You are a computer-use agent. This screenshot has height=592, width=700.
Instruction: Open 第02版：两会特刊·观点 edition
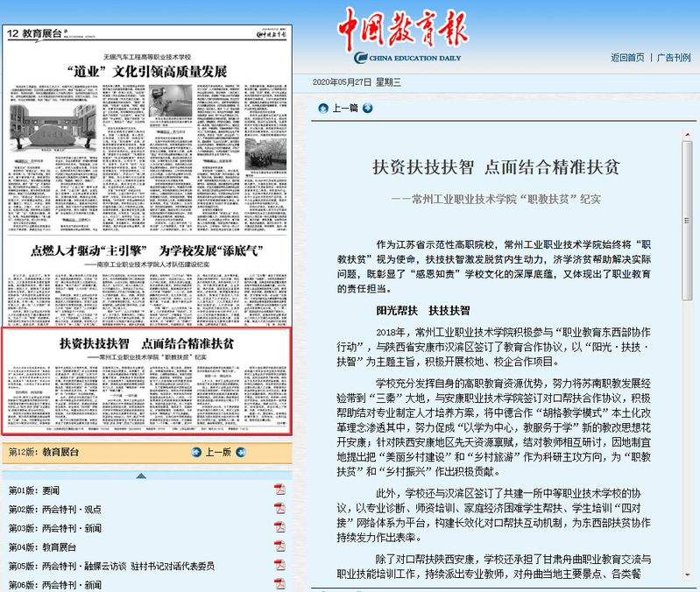[54, 510]
